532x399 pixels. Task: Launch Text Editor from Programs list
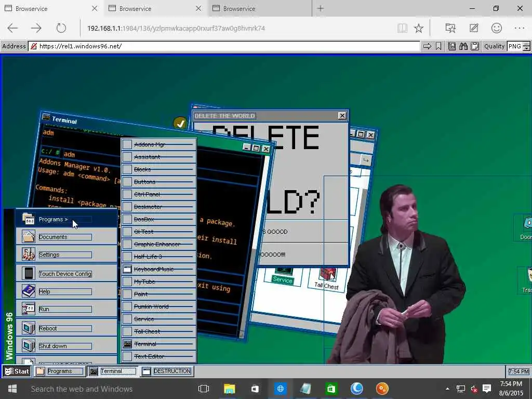pos(159,356)
